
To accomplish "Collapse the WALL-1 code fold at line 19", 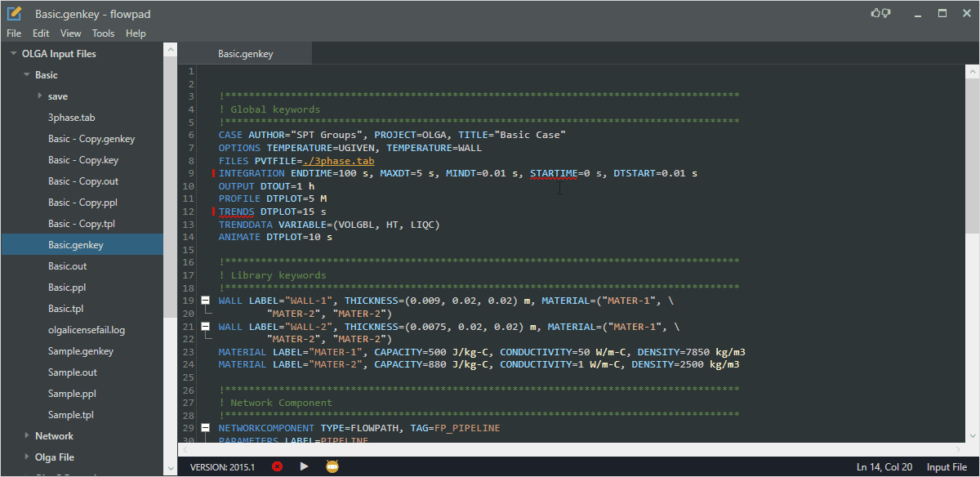I will (x=205, y=301).
